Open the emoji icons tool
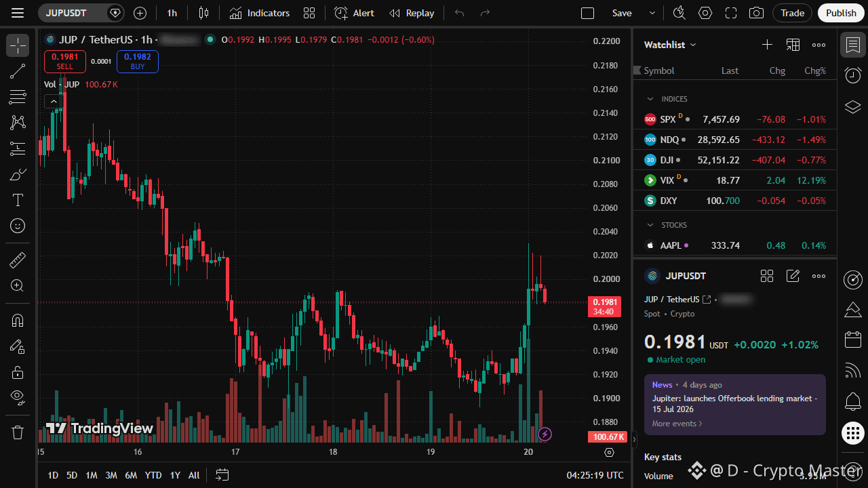 (18, 226)
